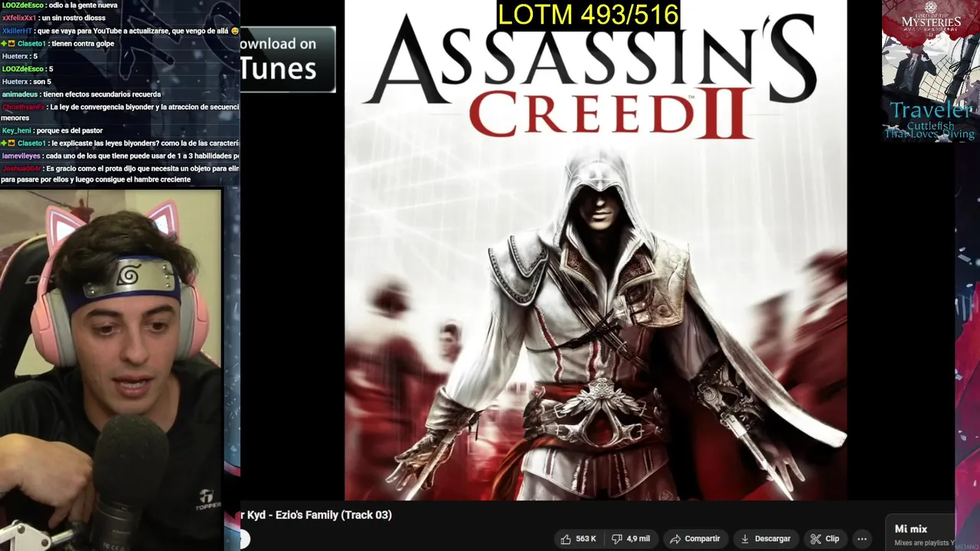The height and width of the screenshot is (551, 980).
Task: Click the Assassin's Creed II video player
Action: pyautogui.click(x=596, y=250)
